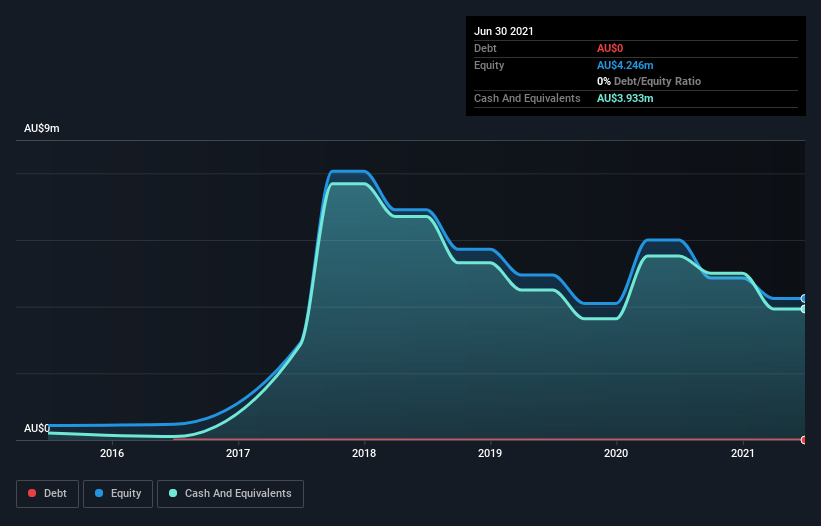821x526 pixels.
Task: Click the 0% Debt/Equity Ratio text
Action: 649,81
